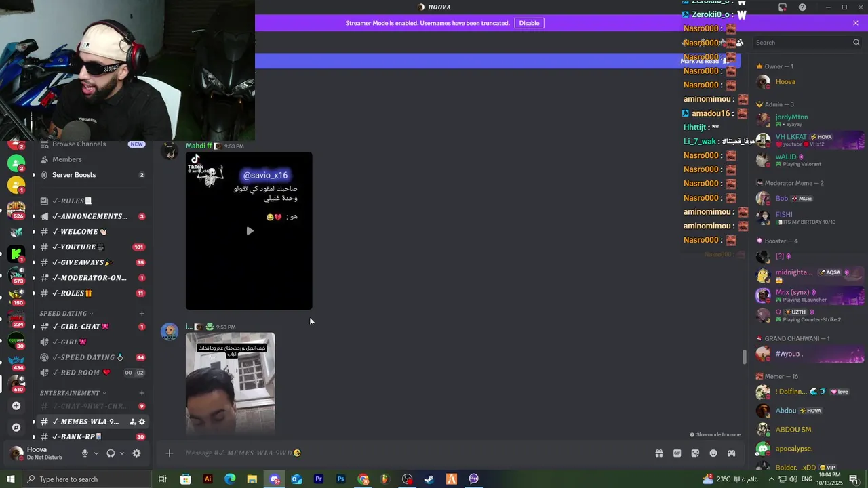Open the GIRL-CHAT text channel
The width and height of the screenshot is (868, 488).
(x=92, y=327)
